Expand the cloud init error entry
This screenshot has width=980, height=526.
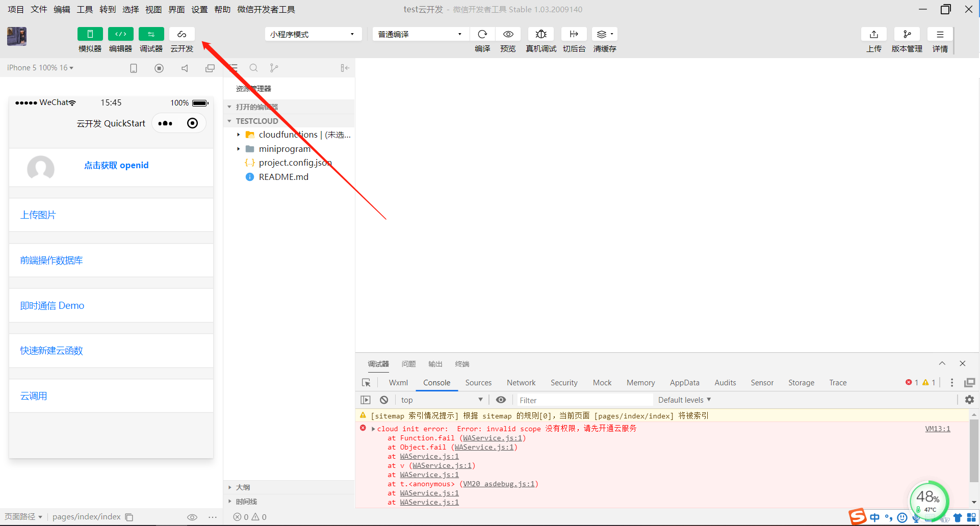pos(373,429)
